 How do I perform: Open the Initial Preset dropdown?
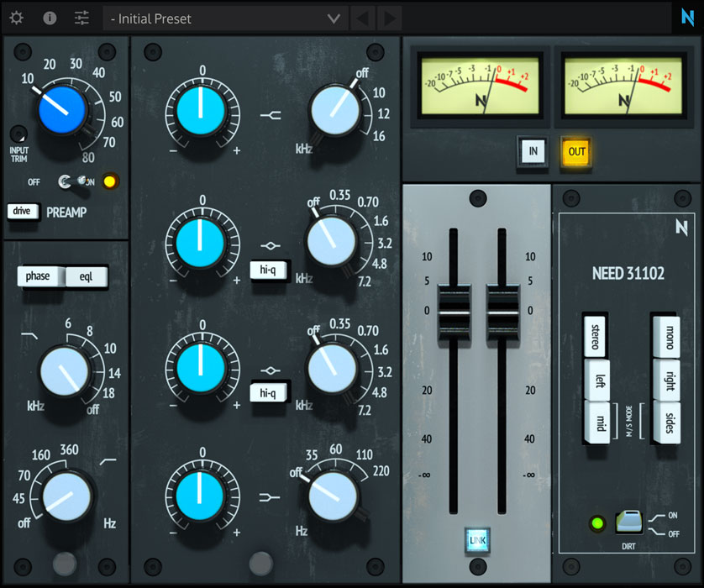(225, 18)
